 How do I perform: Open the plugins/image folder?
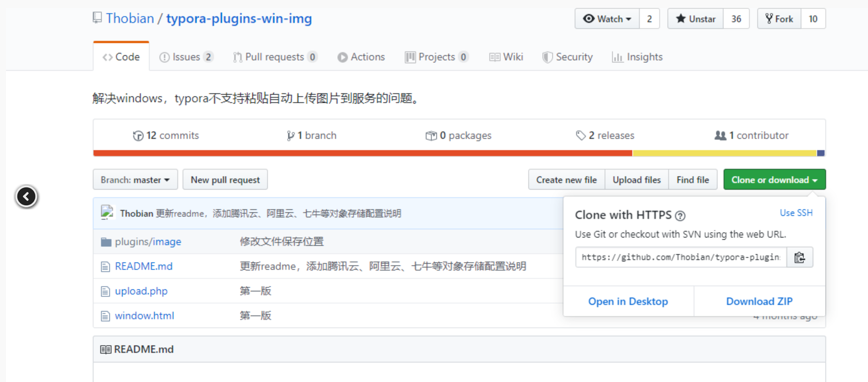click(x=148, y=241)
